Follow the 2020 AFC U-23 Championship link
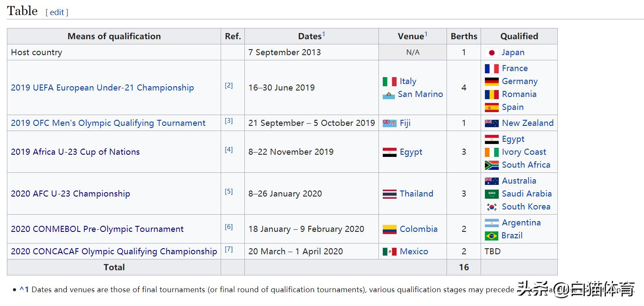This screenshot has height=306, width=644. [x=70, y=194]
